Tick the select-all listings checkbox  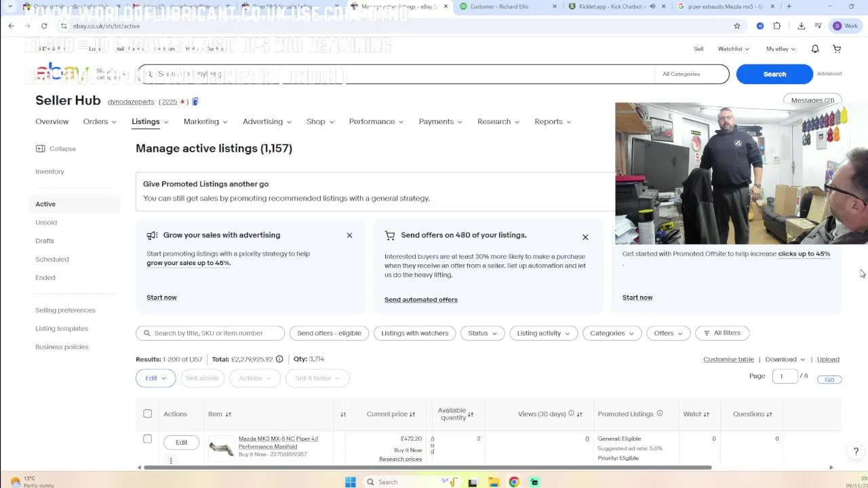pos(147,413)
